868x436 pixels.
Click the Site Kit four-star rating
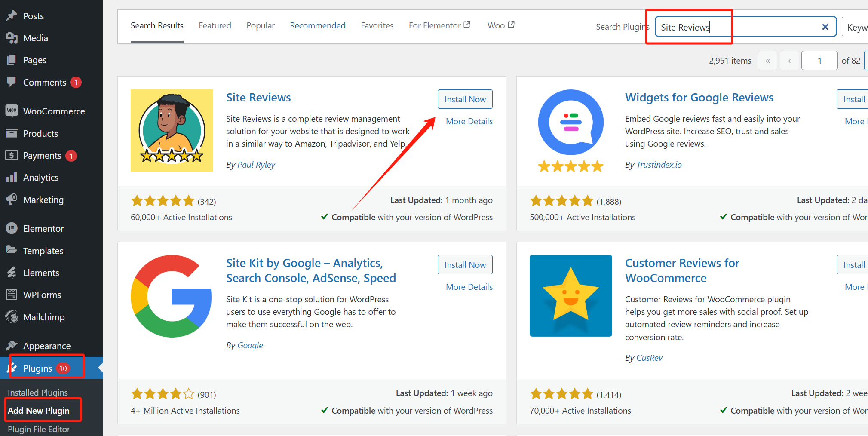pyautogui.click(x=163, y=394)
